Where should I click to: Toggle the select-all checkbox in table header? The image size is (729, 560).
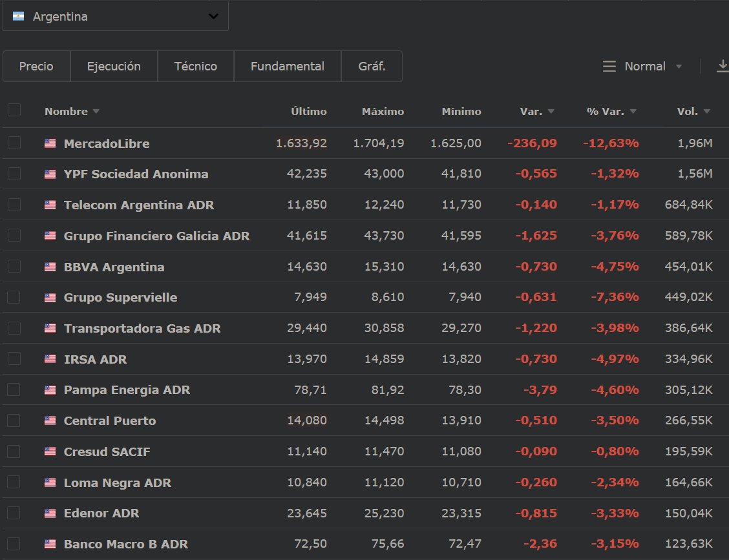pos(14,110)
